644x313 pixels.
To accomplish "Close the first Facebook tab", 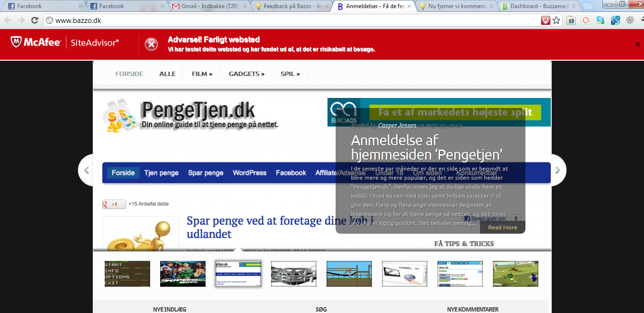I will [x=80, y=6].
